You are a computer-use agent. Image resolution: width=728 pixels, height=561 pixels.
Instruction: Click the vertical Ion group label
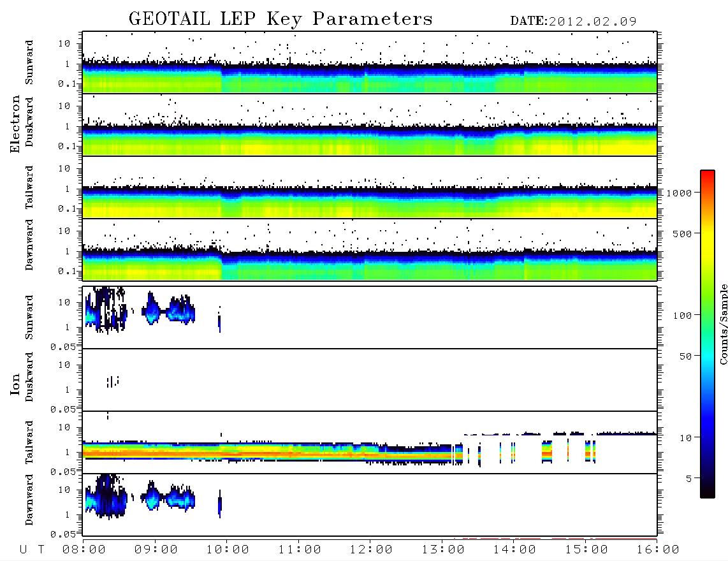click(15, 384)
